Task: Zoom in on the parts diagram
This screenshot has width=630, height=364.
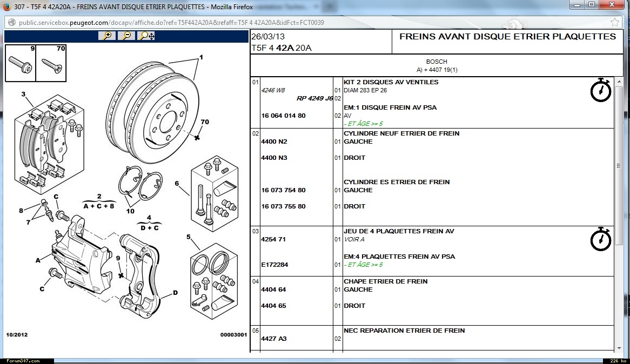Action: click(x=107, y=36)
